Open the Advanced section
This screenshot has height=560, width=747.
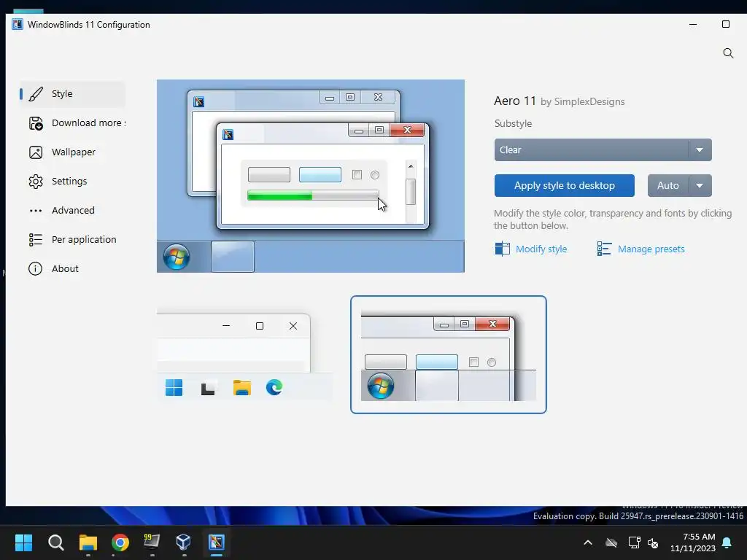(72, 210)
